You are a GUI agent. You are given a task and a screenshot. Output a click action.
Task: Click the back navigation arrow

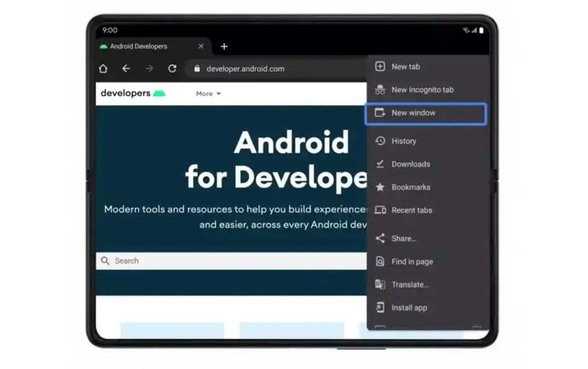pos(126,68)
